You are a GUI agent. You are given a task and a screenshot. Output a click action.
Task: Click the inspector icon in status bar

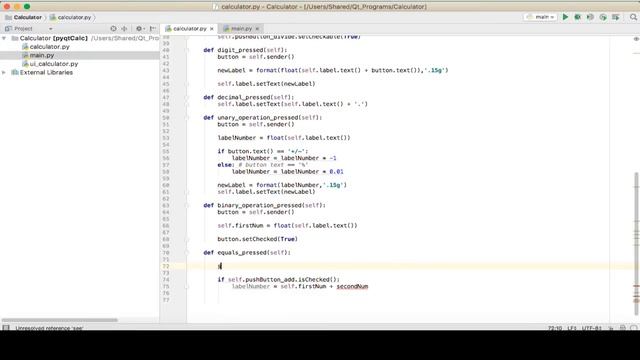tap(622, 328)
